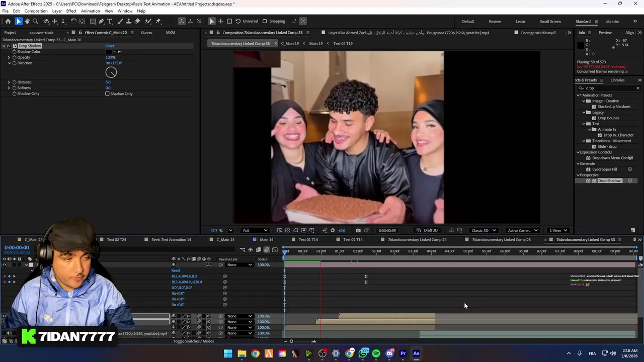The image size is (644, 362).
Task: Select the Hand tool
Action: pos(27,21)
